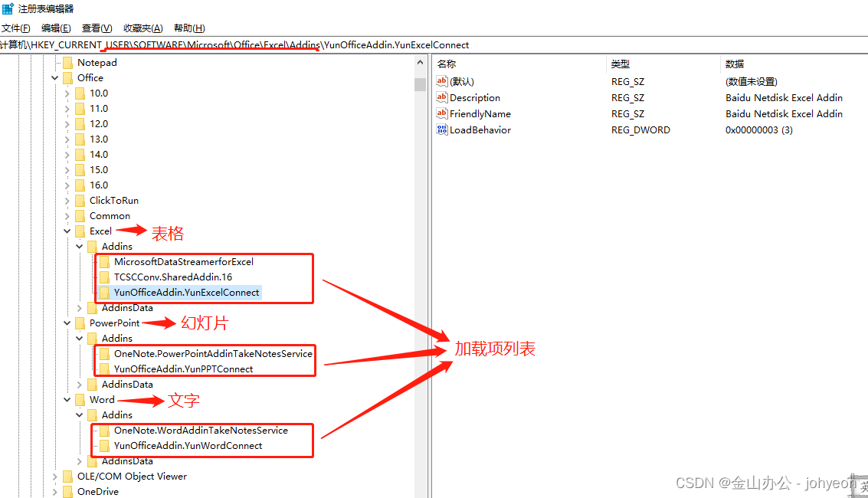Image resolution: width=868 pixels, height=498 pixels.
Task: Select the 12.0 folder icon
Action: [80, 124]
